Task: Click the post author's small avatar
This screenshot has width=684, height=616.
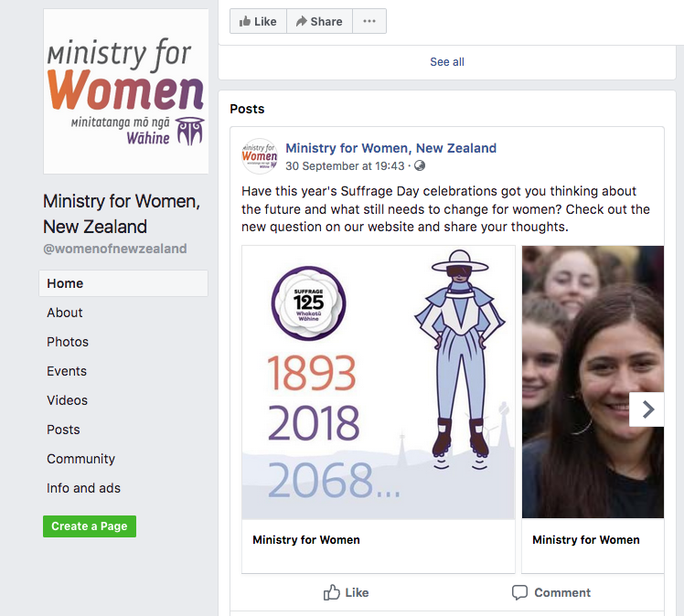Action: [x=260, y=156]
